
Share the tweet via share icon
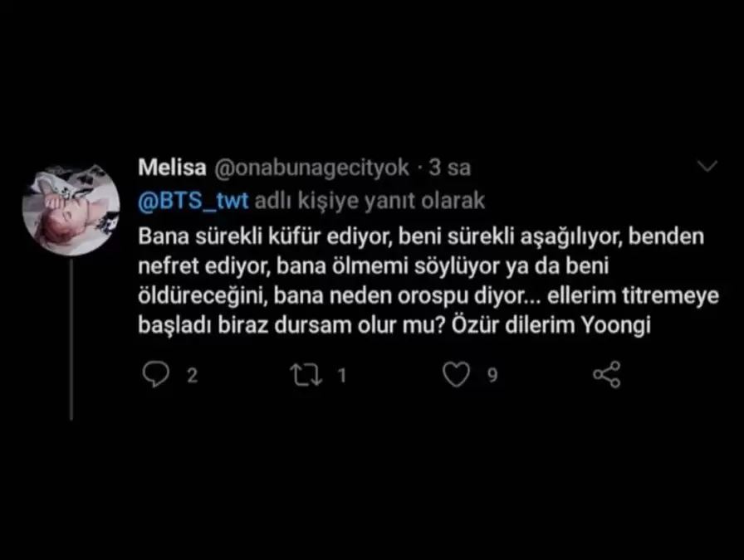coord(607,375)
